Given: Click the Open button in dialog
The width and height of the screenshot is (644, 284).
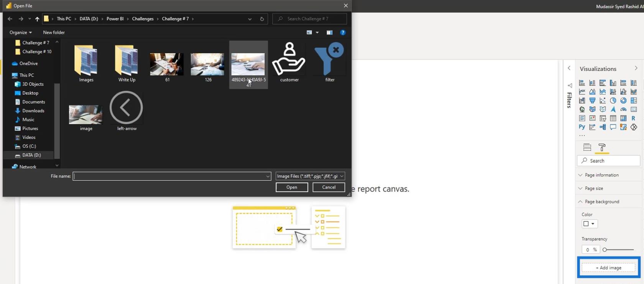Looking at the screenshot, I should (x=292, y=187).
